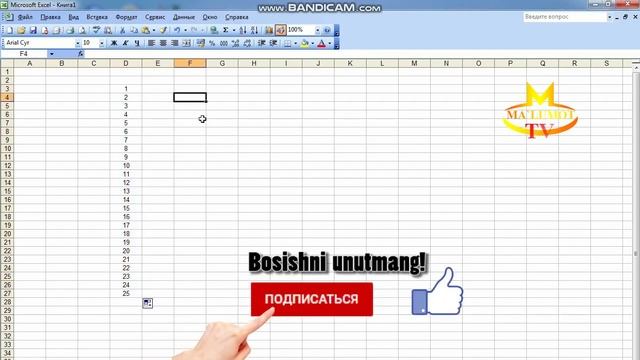Apply percent style to the cell

click(x=212, y=43)
